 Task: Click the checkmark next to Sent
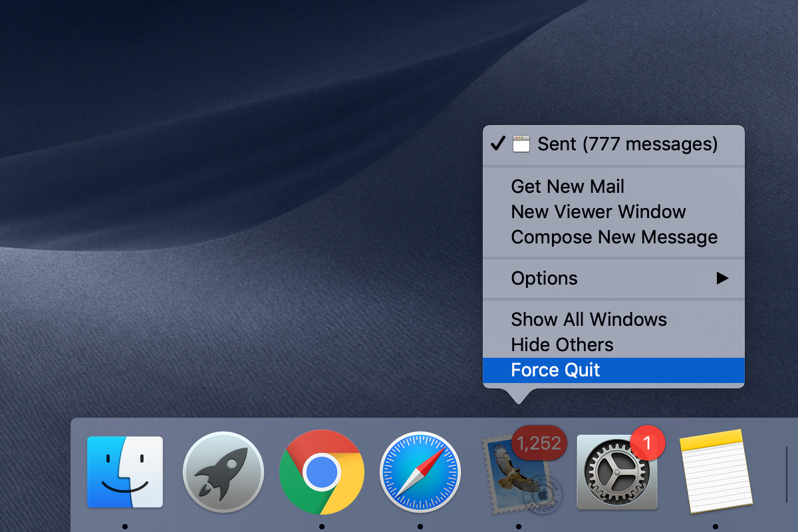tap(497, 144)
